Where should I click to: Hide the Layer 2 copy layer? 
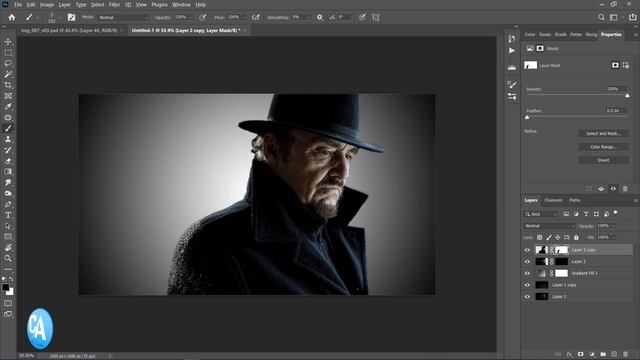(527, 250)
